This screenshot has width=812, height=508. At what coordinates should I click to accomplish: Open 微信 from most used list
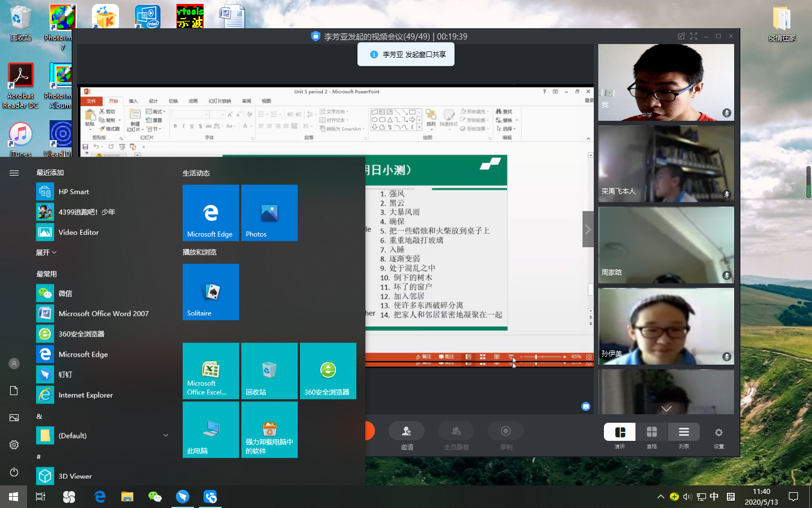(x=103, y=294)
